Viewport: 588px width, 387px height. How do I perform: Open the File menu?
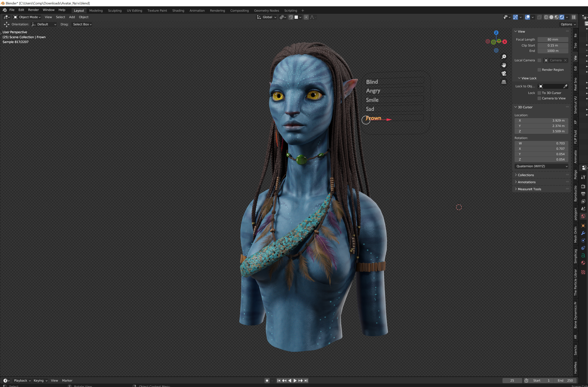click(x=12, y=10)
